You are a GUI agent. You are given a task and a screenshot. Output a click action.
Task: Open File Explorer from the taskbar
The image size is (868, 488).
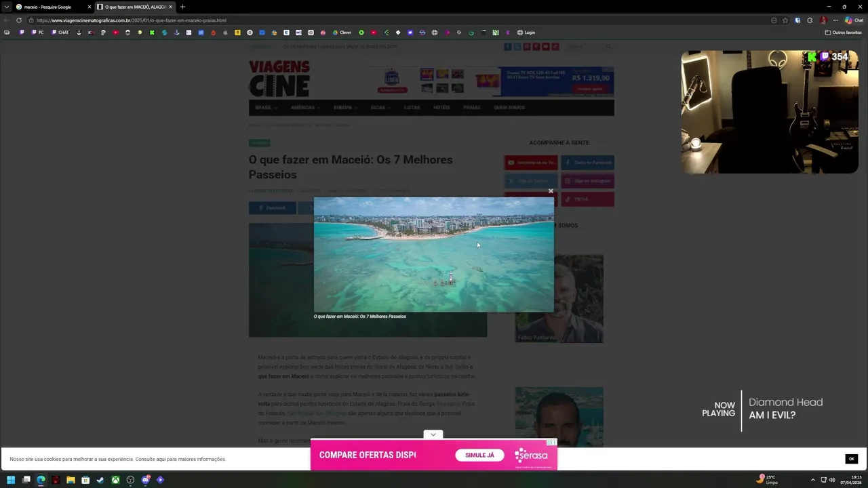(71, 480)
